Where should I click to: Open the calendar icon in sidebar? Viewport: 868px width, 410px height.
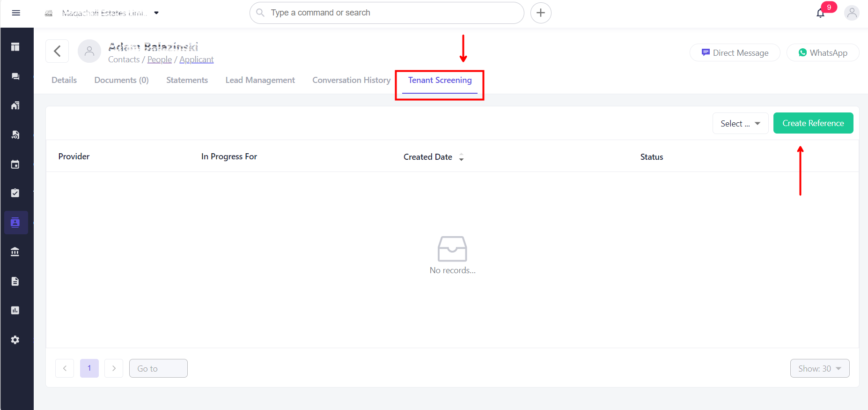[x=15, y=164]
